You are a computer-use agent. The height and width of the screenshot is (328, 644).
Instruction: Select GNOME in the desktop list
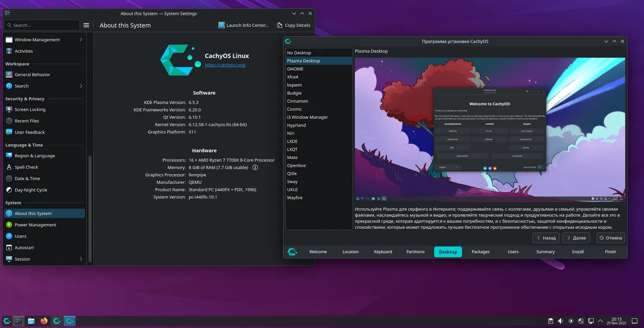[x=319, y=69]
